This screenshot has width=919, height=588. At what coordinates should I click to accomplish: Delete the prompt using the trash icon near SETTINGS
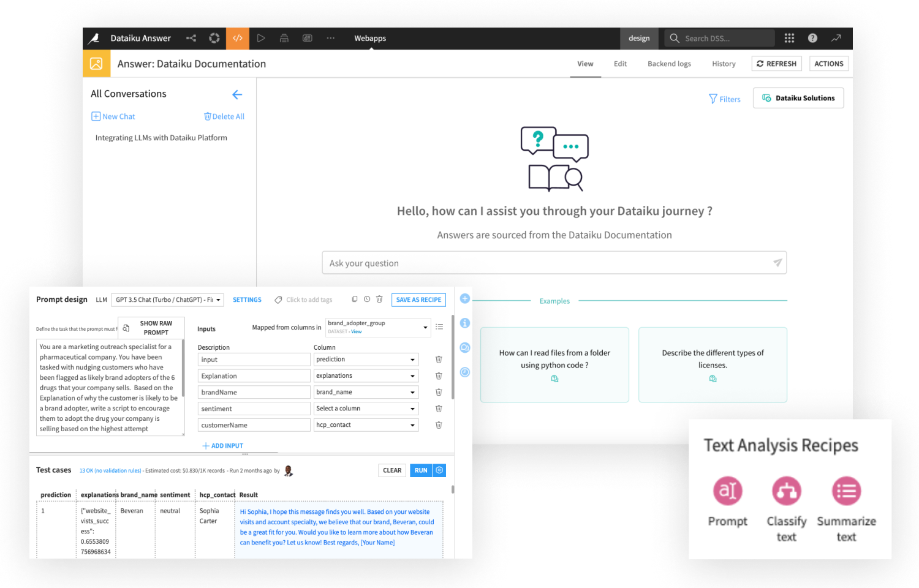tap(379, 299)
